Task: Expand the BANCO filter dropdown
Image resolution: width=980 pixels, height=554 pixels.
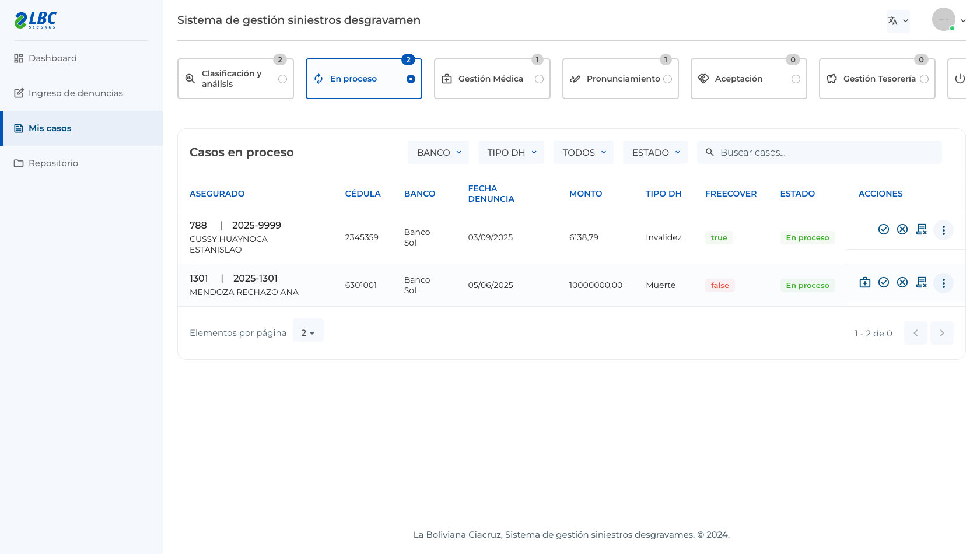Action: click(439, 152)
